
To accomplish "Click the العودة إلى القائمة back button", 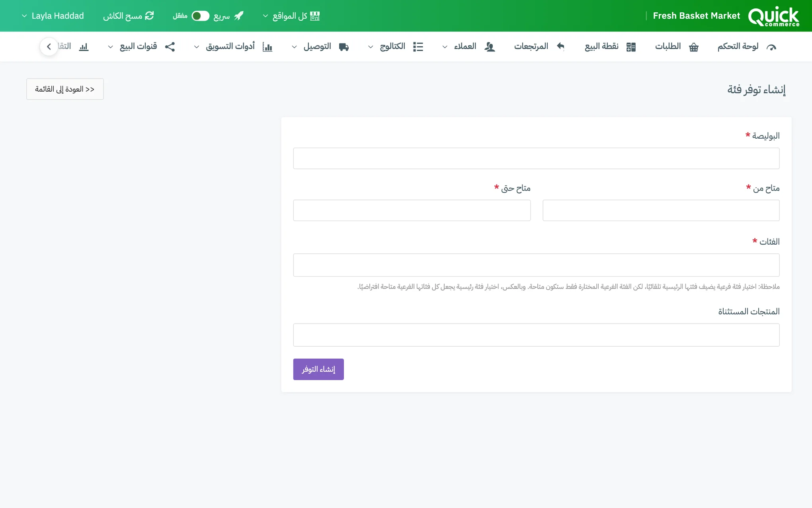I will coord(65,89).
